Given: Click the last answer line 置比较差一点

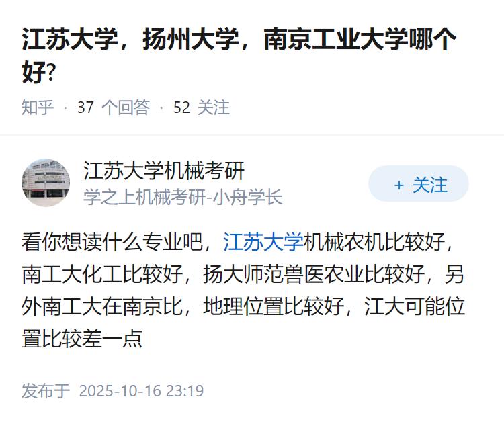Looking at the screenshot, I should (82, 339).
